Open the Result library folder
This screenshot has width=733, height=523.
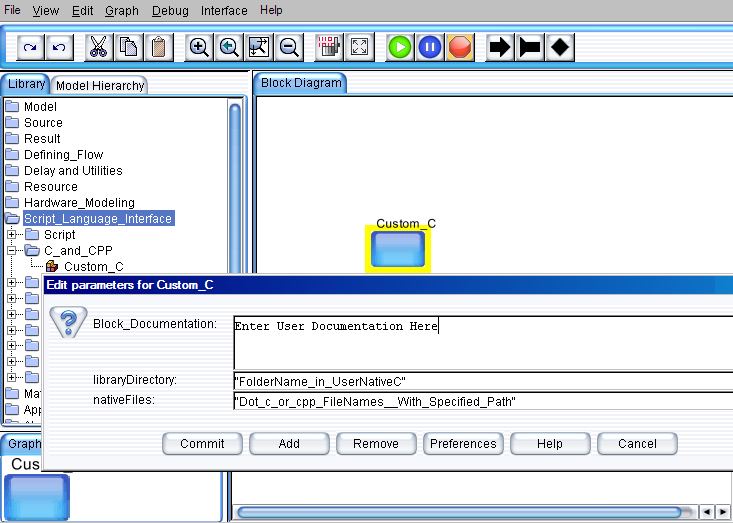[33, 138]
